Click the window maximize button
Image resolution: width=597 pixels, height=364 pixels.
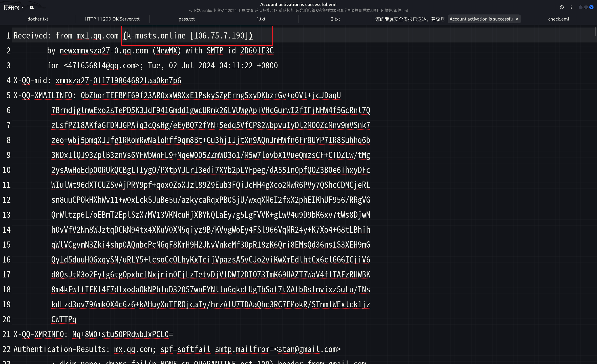[586, 7]
